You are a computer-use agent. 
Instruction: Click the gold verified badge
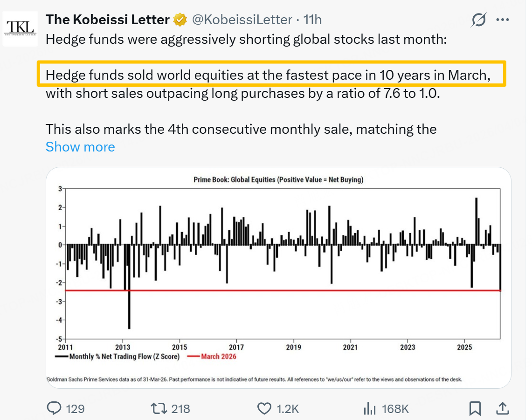click(180, 20)
